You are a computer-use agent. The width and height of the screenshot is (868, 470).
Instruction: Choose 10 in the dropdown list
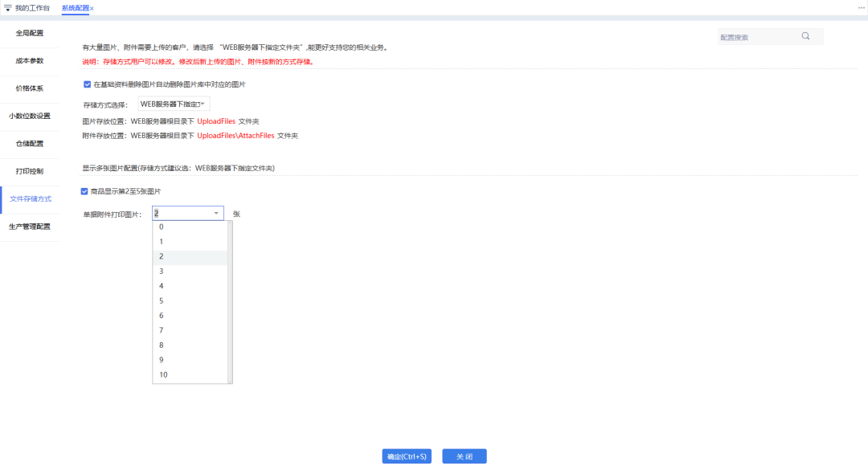190,374
